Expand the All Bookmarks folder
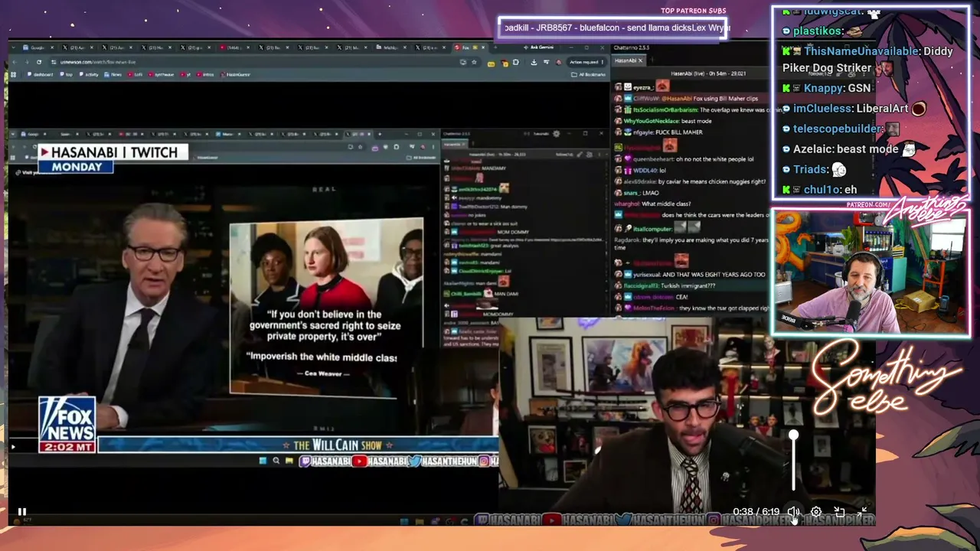 590,74
